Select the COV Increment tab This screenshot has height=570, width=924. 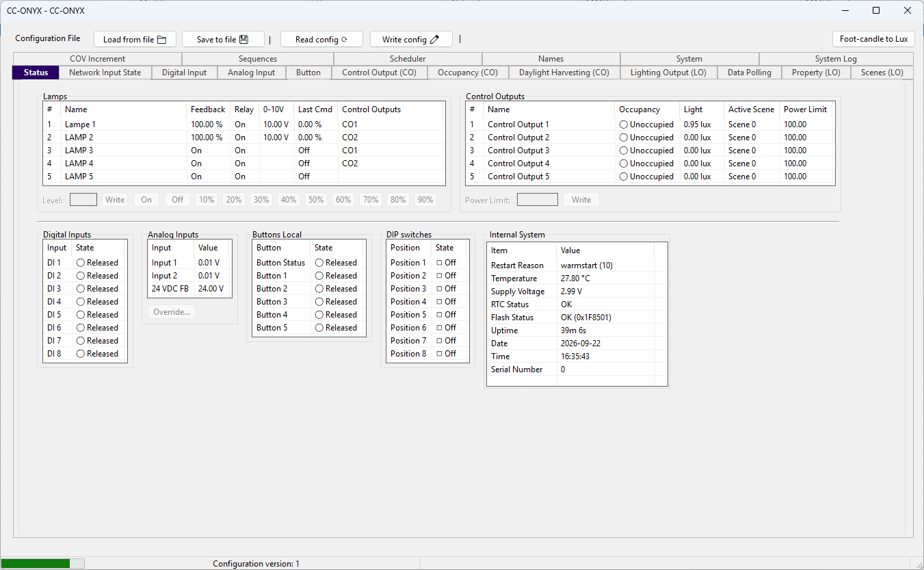[97, 59]
